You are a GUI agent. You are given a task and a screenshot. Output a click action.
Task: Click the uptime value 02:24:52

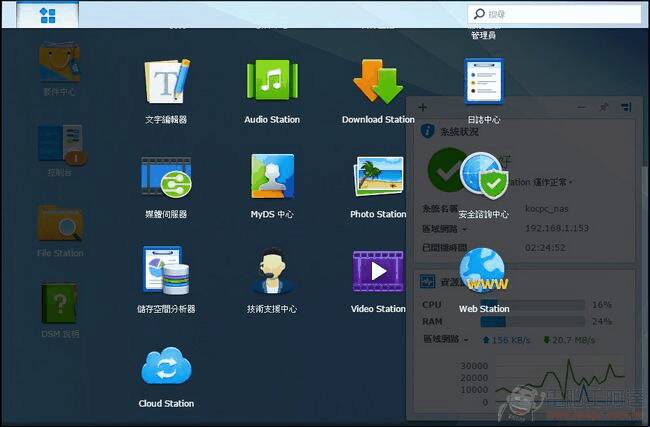[x=545, y=247]
